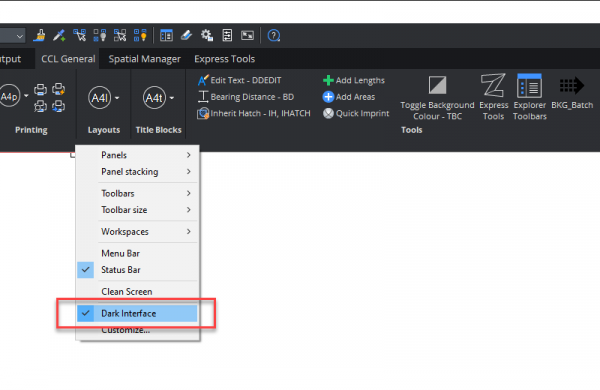
Task: Click the top-left printer icon in Printing panel
Action: (40, 89)
